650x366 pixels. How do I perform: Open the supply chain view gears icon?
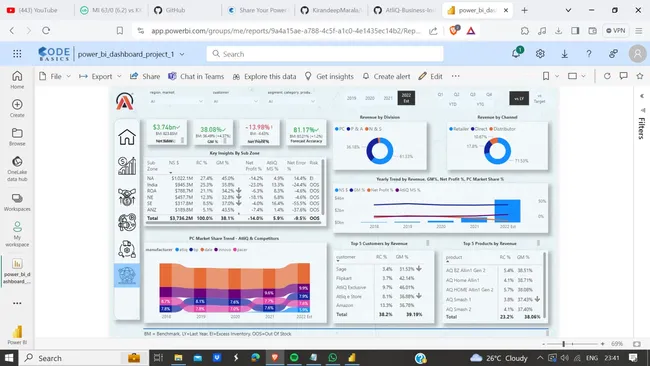point(127,249)
